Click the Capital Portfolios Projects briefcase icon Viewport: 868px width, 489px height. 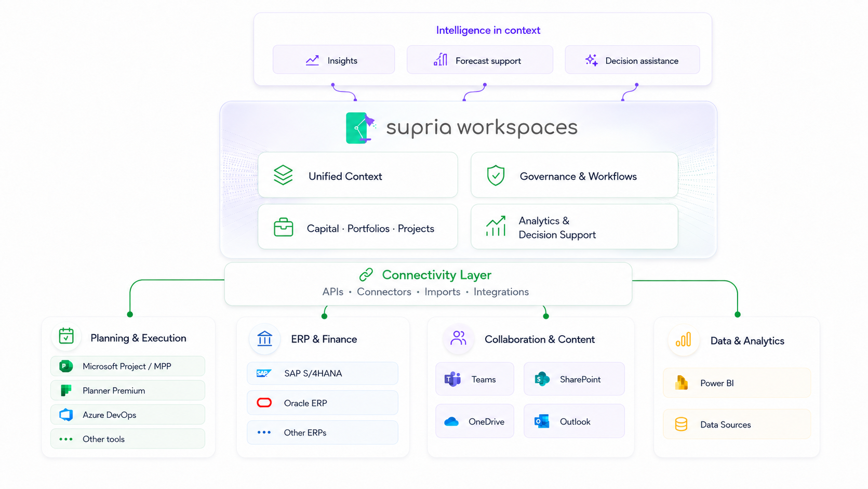click(283, 228)
